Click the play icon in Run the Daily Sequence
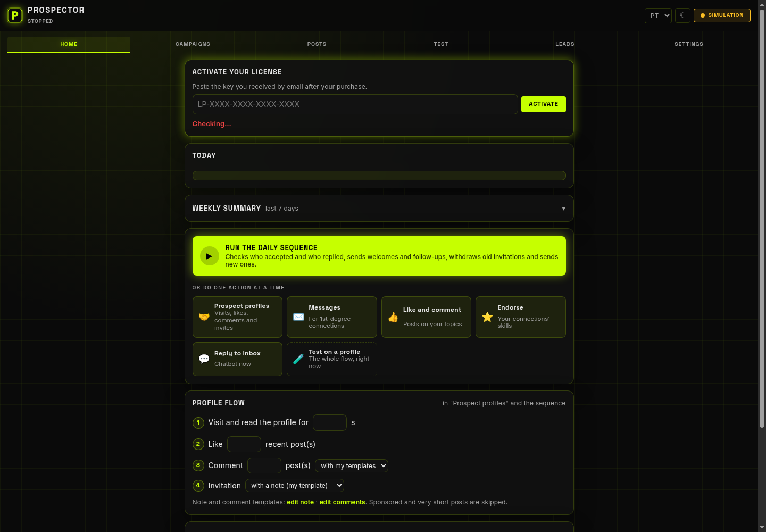The height and width of the screenshot is (532, 766). pos(209,256)
